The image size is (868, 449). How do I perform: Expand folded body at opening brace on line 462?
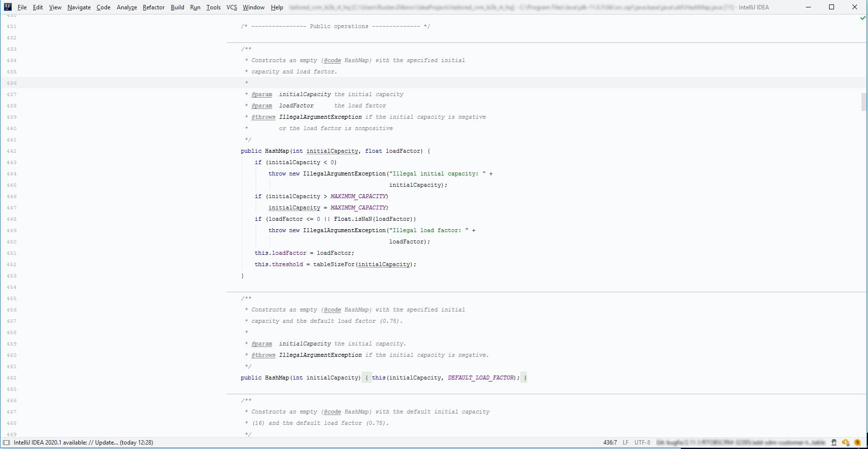click(367, 378)
